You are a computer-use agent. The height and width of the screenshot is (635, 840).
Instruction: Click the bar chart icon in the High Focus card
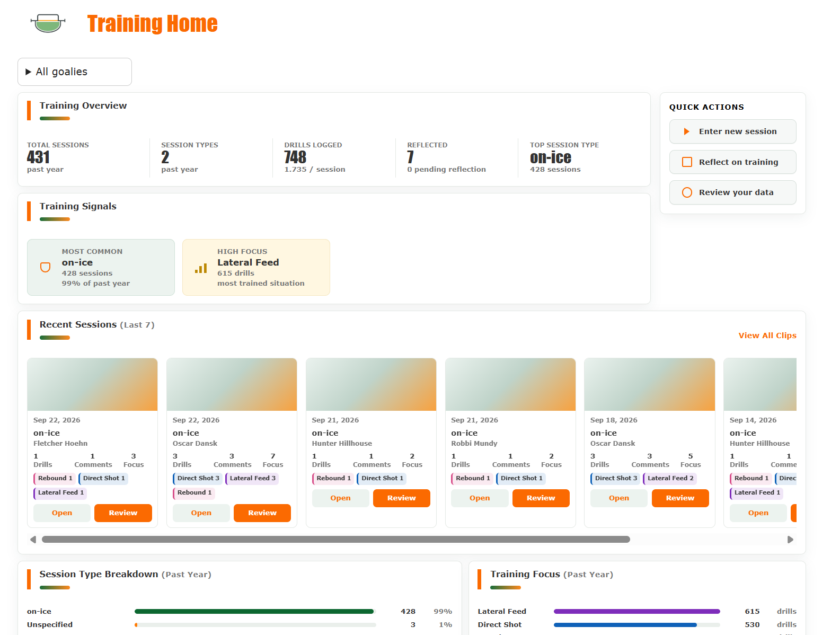coord(201,268)
